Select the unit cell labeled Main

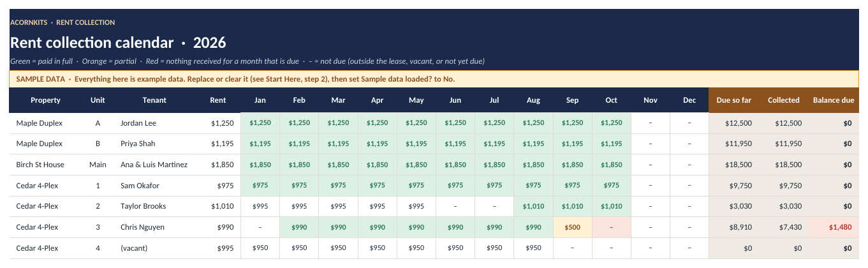pos(98,165)
